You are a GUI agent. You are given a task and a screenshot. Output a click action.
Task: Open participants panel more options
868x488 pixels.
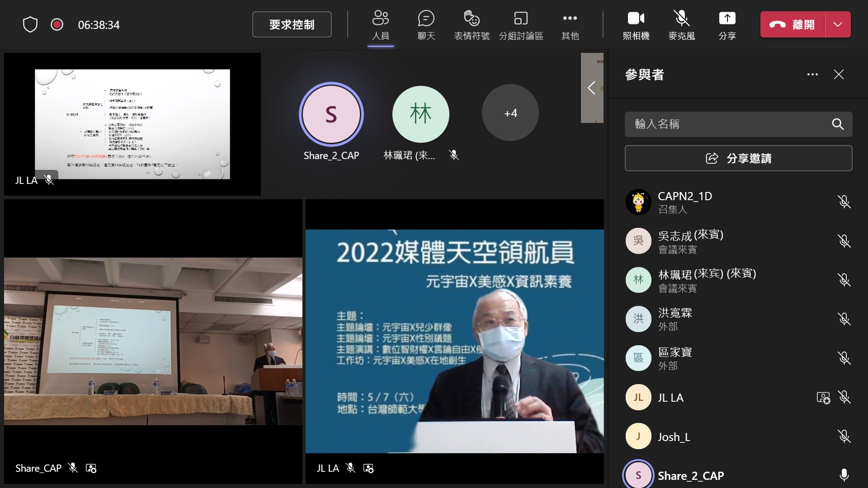[812, 75]
